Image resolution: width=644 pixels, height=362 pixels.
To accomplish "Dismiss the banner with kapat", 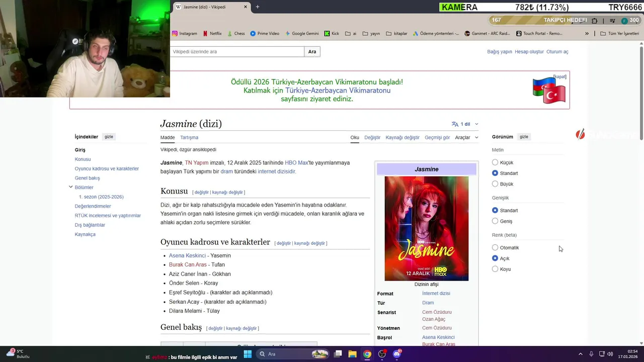I will [x=560, y=76].
